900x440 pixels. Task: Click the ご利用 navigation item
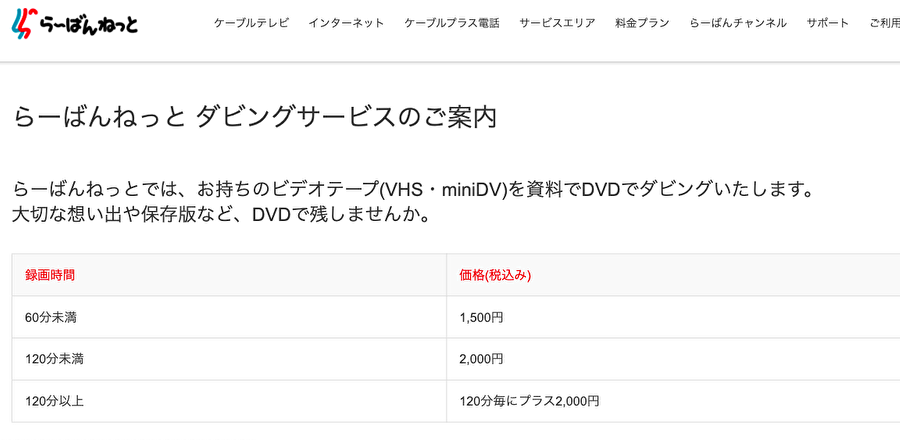pyautogui.click(x=884, y=23)
